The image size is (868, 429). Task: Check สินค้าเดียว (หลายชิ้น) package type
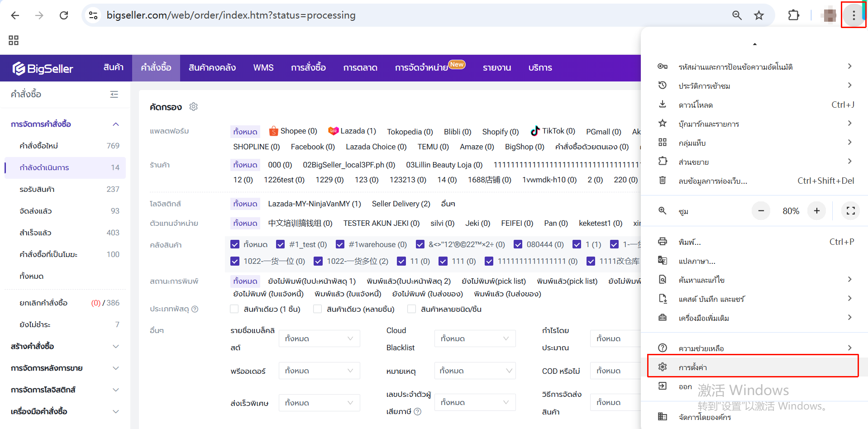point(318,309)
